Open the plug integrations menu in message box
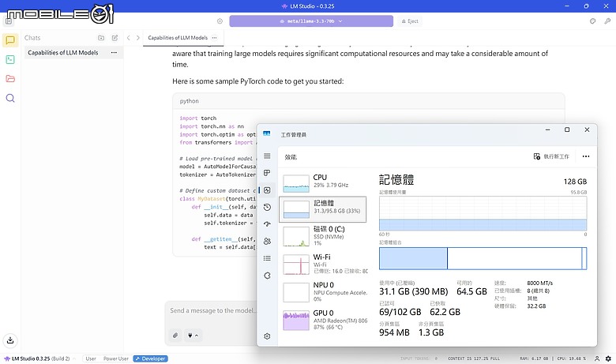Viewport: 616px width, 364px height. coord(193,335)
